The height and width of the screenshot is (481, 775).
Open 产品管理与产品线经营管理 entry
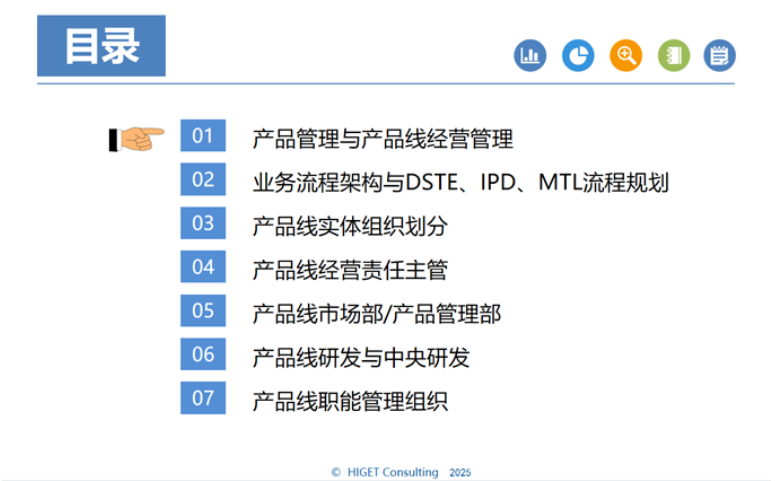pos(383,139)
